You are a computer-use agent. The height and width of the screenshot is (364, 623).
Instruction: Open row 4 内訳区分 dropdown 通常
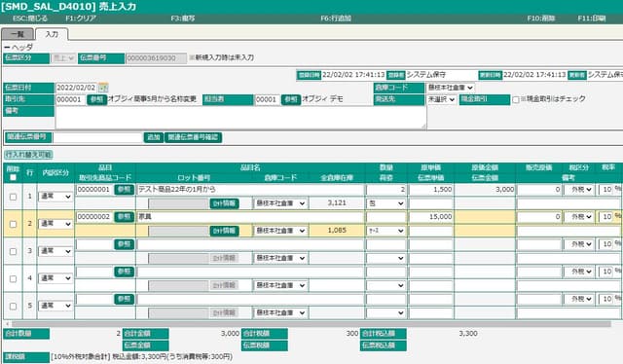tap(55, 278)
